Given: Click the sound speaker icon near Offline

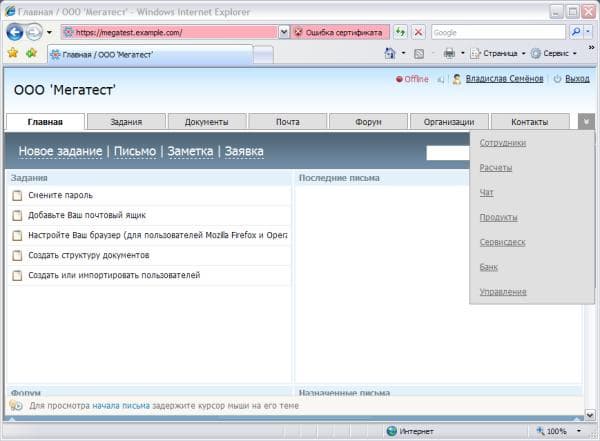Looking at the screenshot, I should [x=440, y=80].
